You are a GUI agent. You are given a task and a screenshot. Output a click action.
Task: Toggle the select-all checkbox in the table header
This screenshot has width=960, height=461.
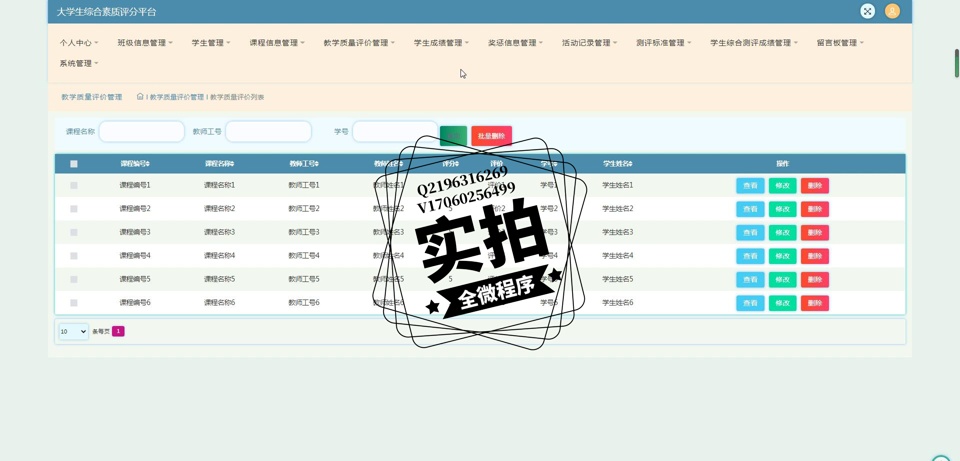(x=74, y=164)
